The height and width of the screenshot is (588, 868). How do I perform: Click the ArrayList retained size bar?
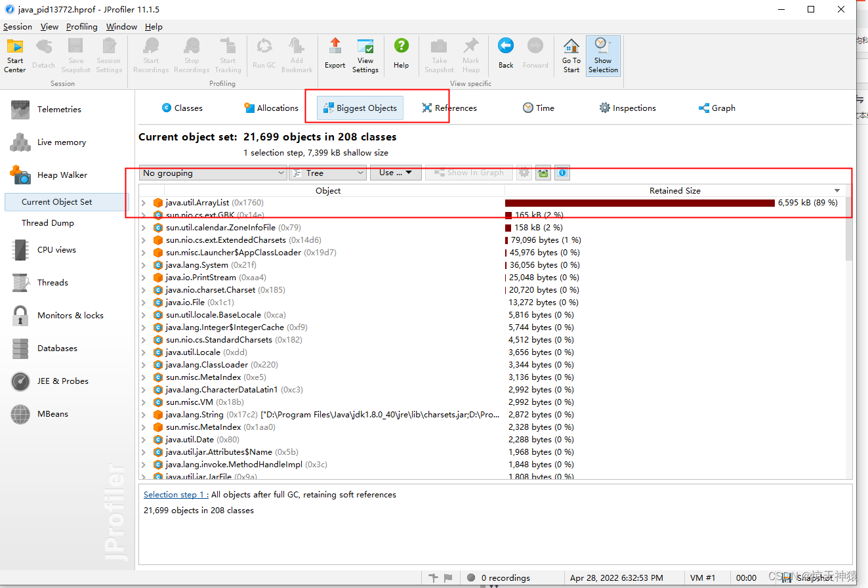click(x=640, y=203)
